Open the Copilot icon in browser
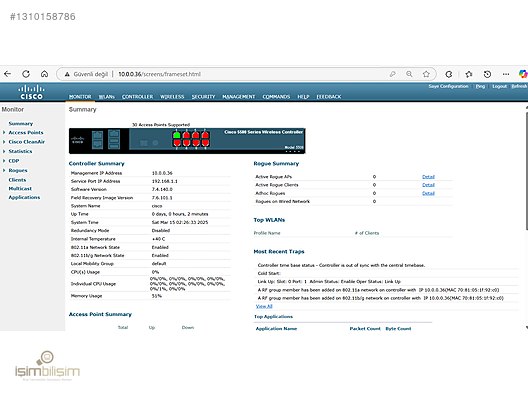Image resolution: width=528 pixels, height=396 pixels. (x=523, y=74)
